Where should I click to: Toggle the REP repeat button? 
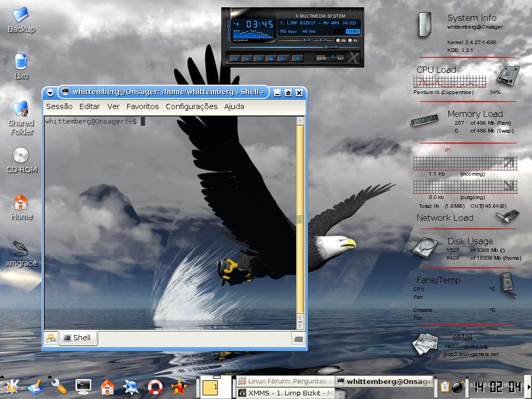point(338,58)
